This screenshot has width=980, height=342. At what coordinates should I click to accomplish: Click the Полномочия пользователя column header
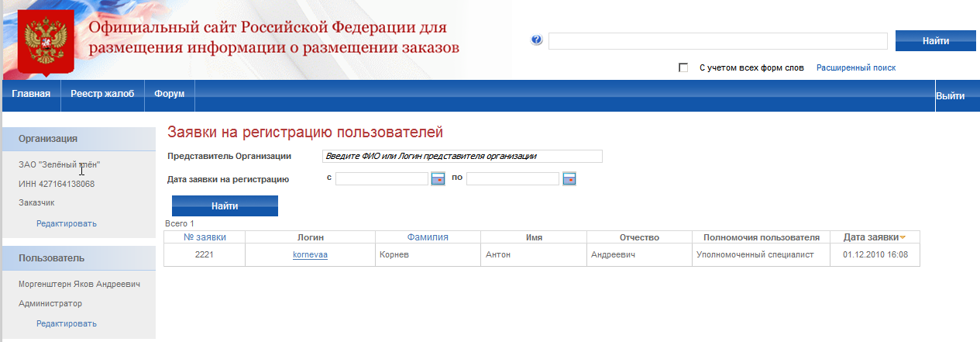761,237
